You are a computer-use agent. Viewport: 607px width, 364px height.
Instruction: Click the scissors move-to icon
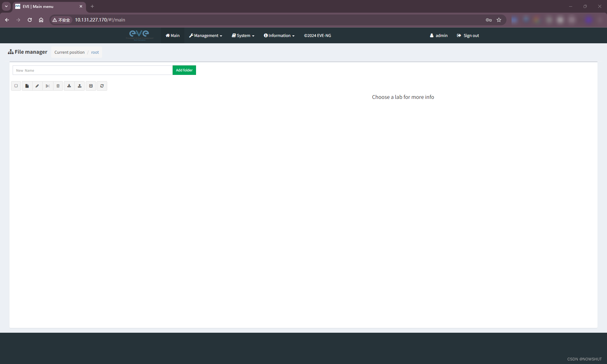point(48,86)
